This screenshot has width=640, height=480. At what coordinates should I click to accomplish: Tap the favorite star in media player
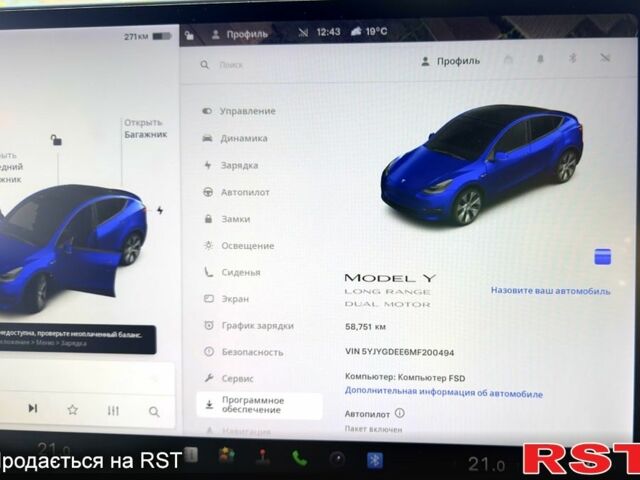pos(73,409)
